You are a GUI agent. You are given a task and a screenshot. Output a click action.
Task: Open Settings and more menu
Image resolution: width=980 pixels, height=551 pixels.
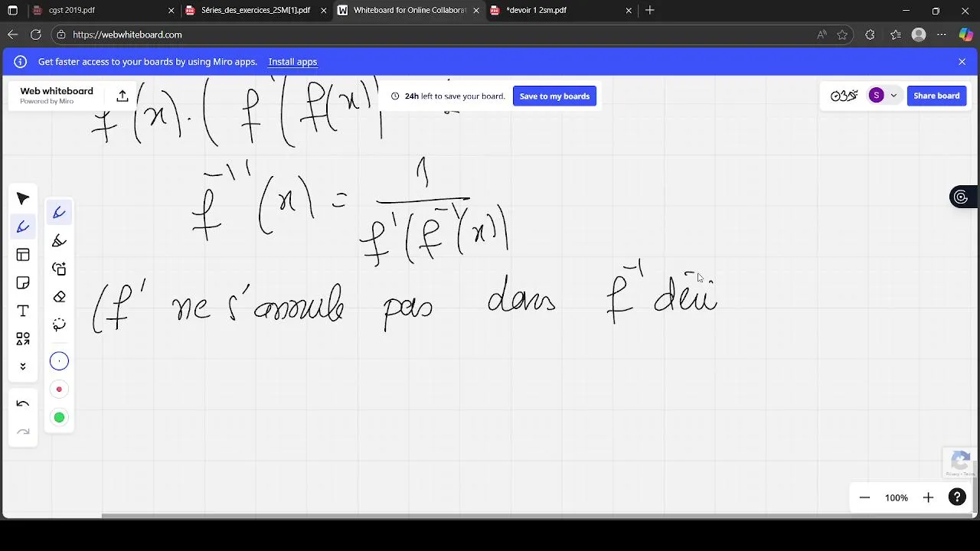click(x=942, y=34)
